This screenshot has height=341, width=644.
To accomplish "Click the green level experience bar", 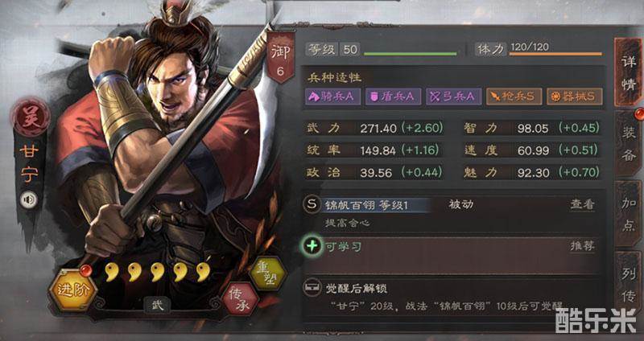I will click(410, 54).
